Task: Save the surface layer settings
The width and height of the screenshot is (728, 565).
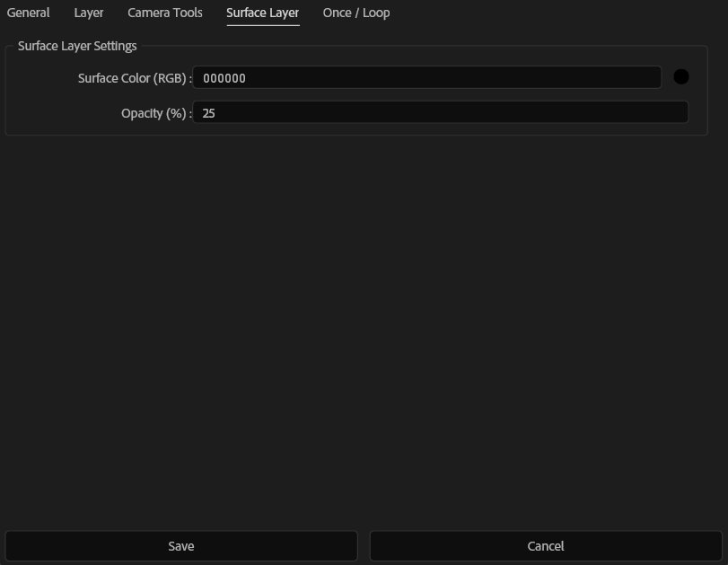Action: 181,545
